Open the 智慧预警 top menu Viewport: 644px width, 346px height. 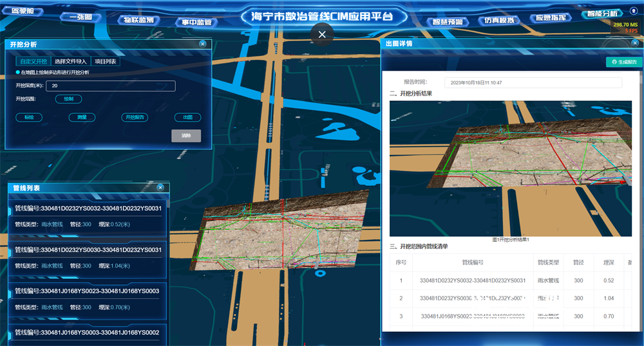pos(448,22)
